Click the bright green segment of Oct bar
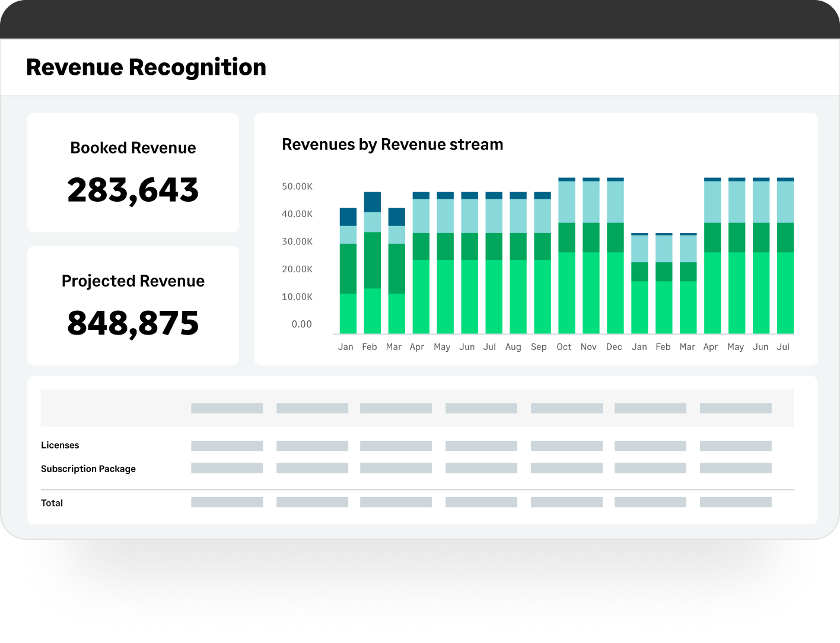Screen dimensions: 840x643 [567, 292]
